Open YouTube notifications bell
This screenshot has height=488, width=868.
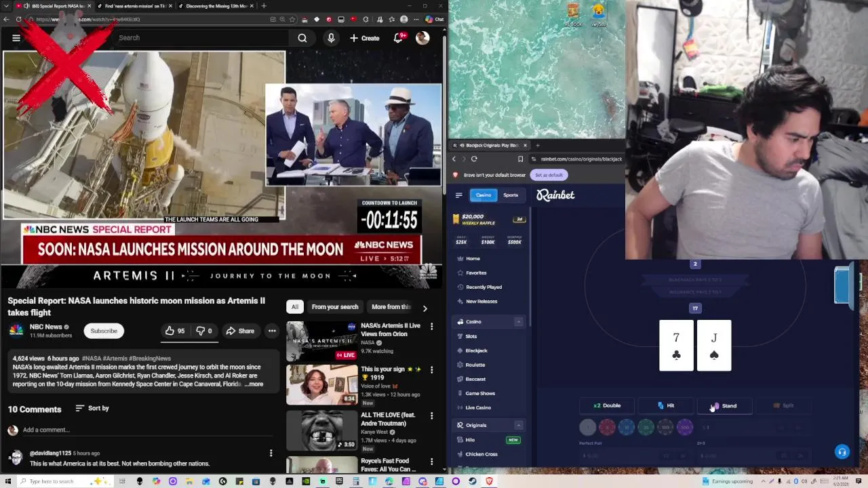[399, 38]
